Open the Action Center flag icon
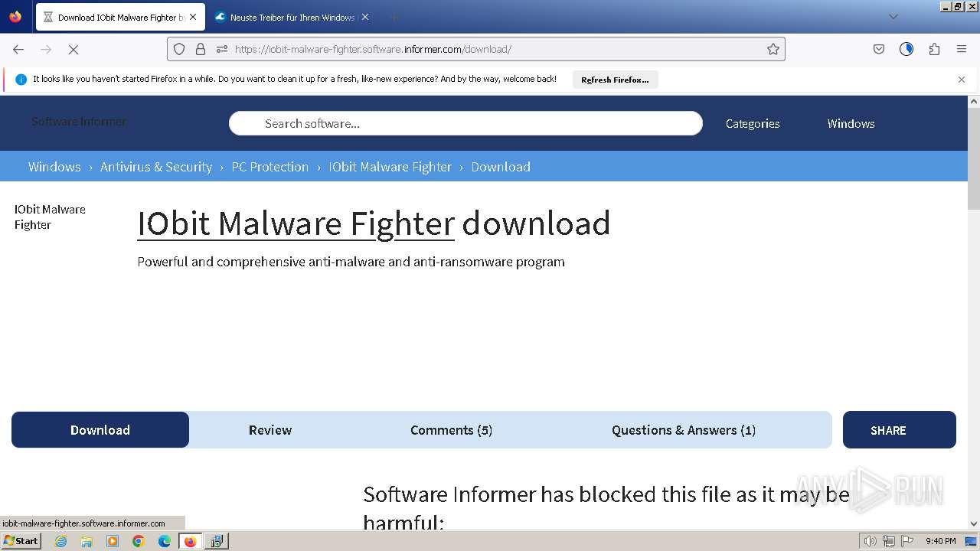This screenshot has height=551, width=980. (907, 541)
